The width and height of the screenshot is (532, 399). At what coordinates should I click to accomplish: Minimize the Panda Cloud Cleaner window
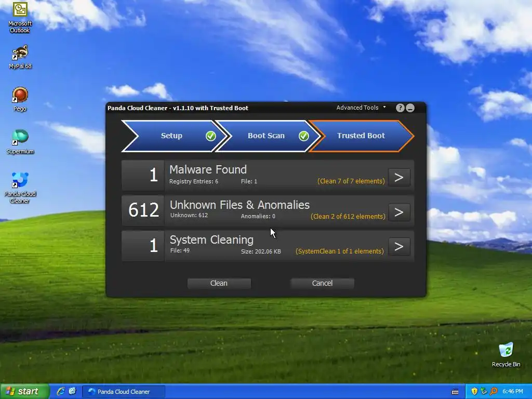point(410,108)
